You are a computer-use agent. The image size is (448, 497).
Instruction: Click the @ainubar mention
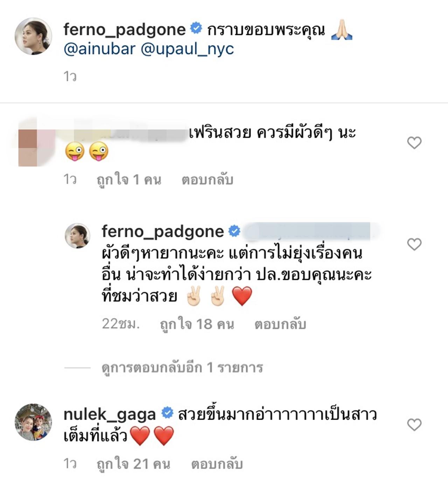(x=99, y=49)
